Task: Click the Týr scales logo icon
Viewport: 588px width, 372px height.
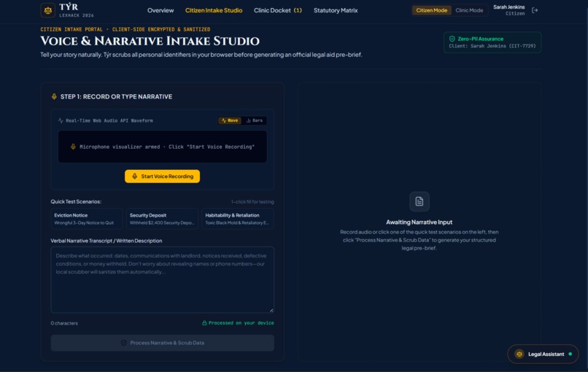Action: tap(47, 10)
